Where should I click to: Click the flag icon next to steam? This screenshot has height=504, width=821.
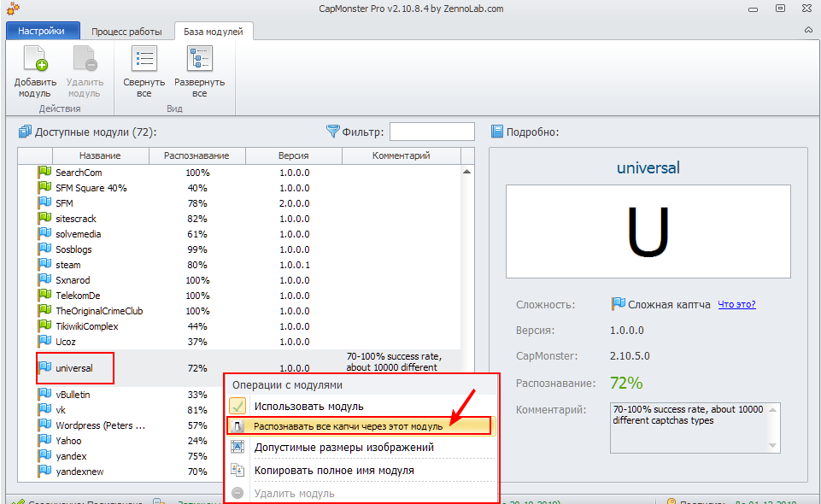tap(44, 264)
